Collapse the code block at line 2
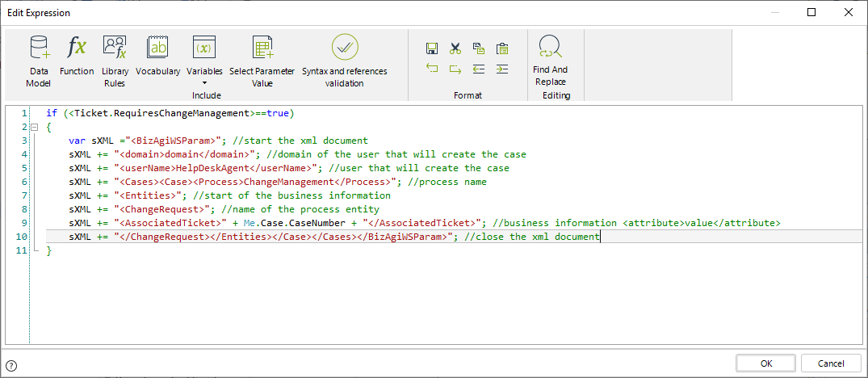Image resolution: width=868 pixels, height=378 pixels. [x=35, y=127]
